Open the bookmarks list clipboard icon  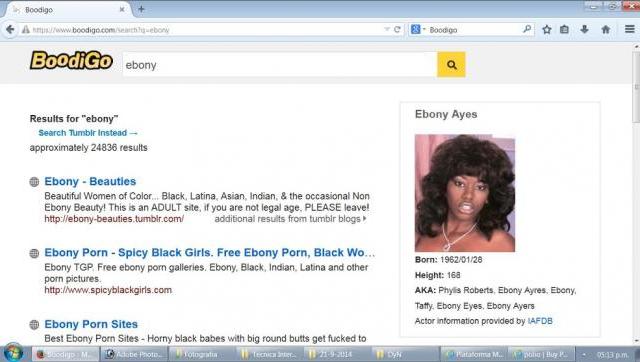click(x=564, y=29)
